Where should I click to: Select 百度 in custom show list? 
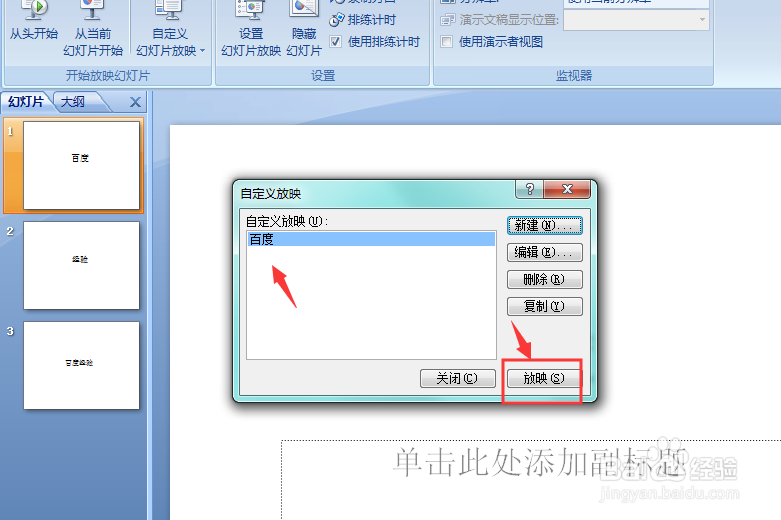click(371, 239)
